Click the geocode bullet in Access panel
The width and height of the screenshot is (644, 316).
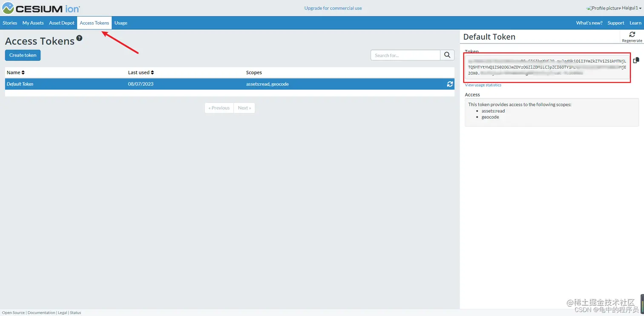click(490, 117)
